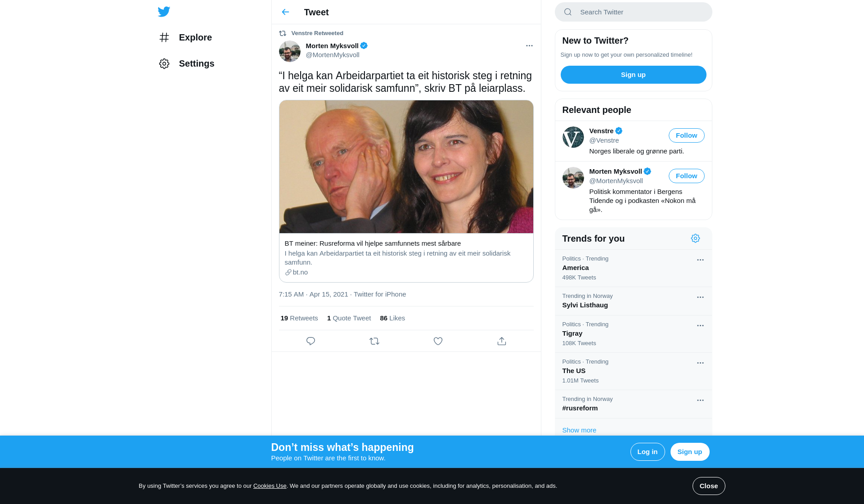Follow Venstre

(687, 135)
